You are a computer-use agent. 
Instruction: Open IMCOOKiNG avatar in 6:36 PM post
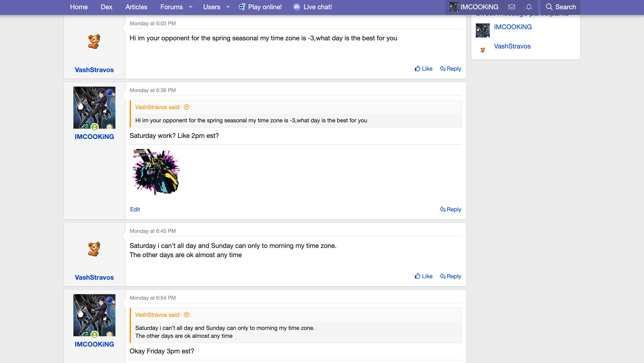pyautogui.click(x=94, y=108)
